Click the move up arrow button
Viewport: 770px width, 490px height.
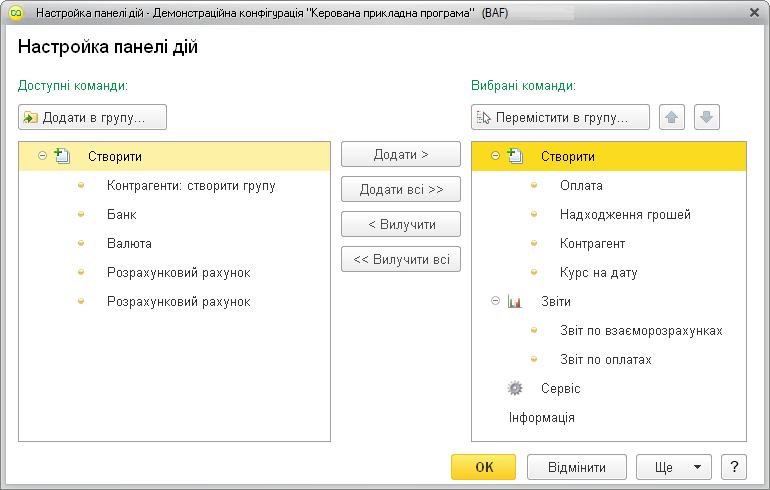pyautogui.click(x=671, y=117)
